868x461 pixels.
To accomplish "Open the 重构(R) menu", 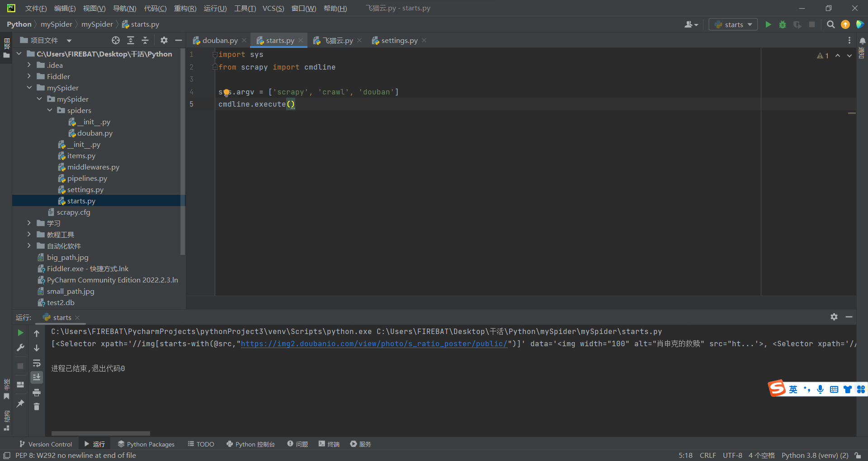I will (185, 8).
